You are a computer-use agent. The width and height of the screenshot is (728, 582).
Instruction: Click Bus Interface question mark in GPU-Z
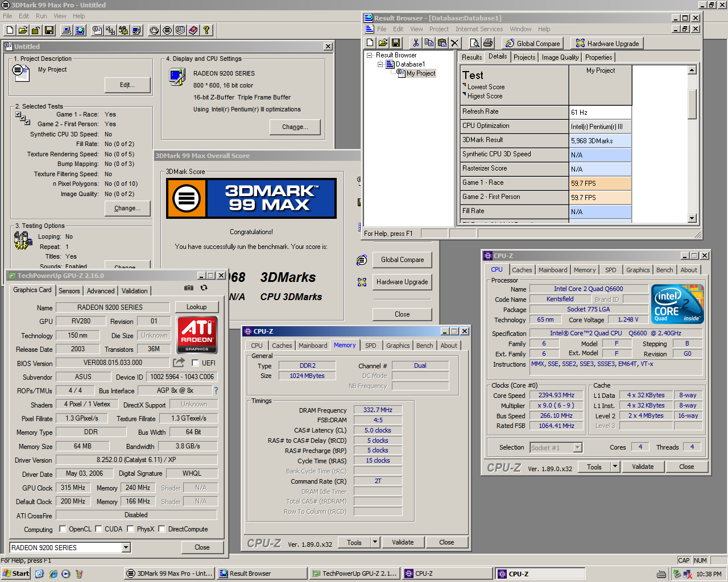tap(216, 390)
